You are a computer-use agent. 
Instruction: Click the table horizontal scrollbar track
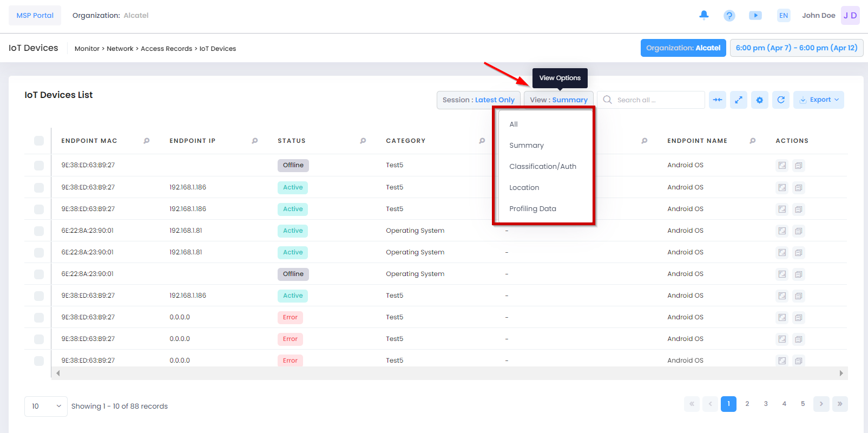coord(449,373)
